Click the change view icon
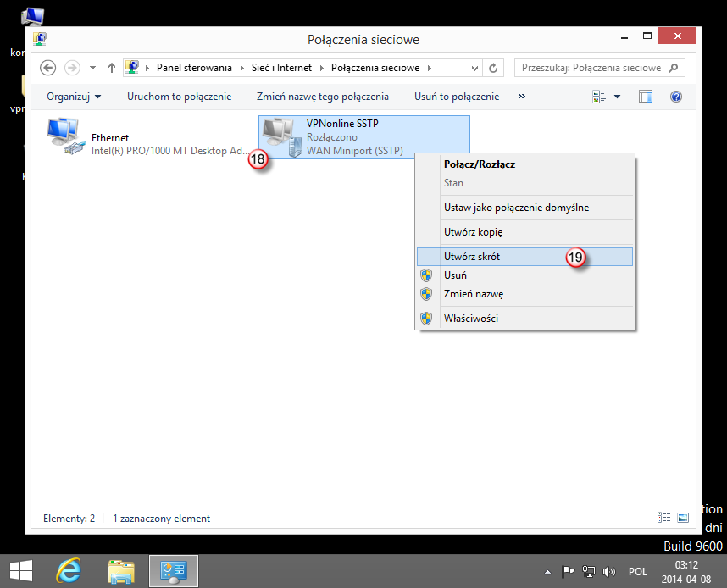The width and height of the screenshot is (727, 588). 599,97
